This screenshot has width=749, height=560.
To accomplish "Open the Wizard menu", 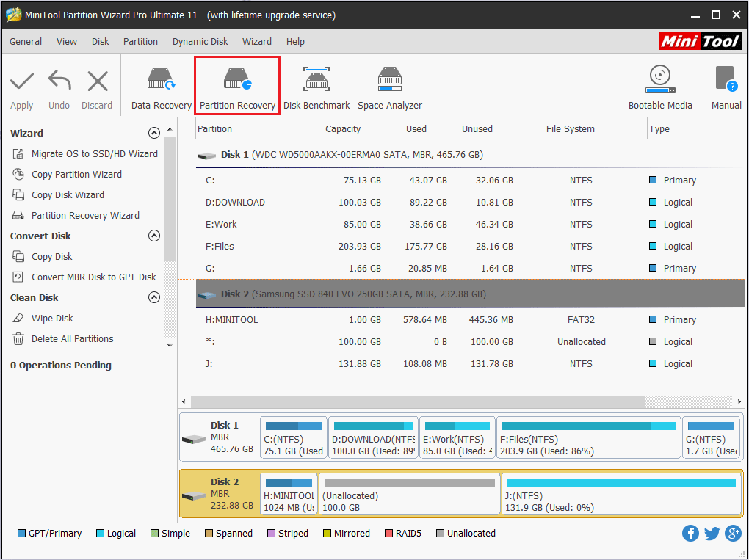I will point(257,42).
